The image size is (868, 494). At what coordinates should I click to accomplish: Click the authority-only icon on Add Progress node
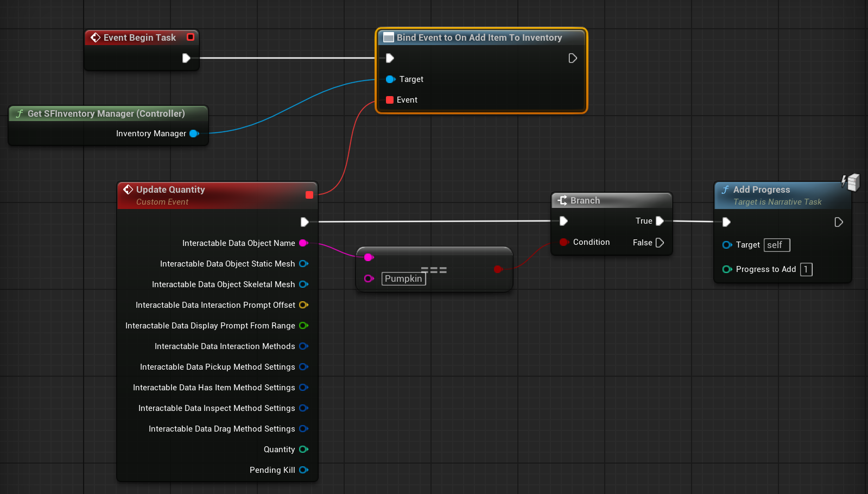click(x=851, y=182)
